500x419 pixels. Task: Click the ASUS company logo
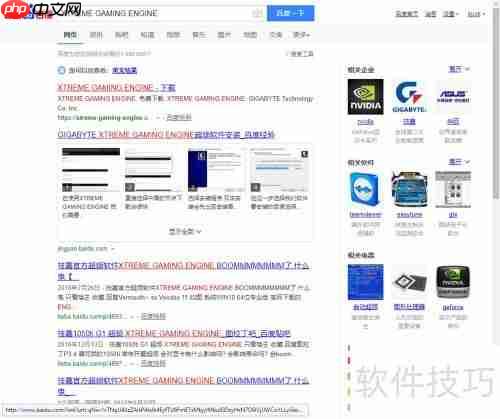[x=453, y=97]
